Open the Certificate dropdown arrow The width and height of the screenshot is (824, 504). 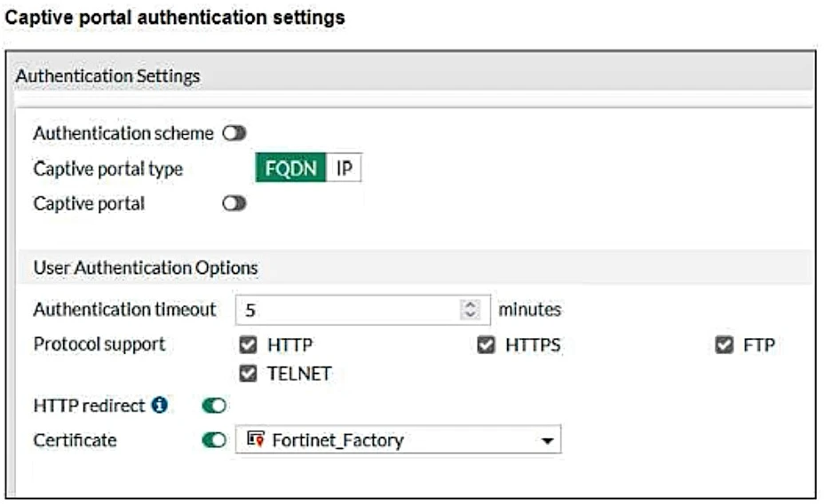(x=547, y=441)
